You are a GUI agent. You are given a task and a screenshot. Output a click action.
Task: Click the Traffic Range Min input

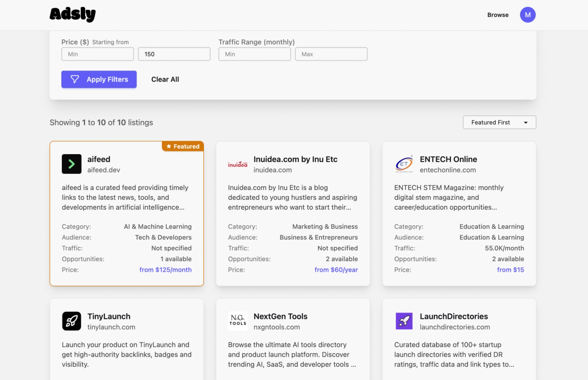(x=254, y=54)
